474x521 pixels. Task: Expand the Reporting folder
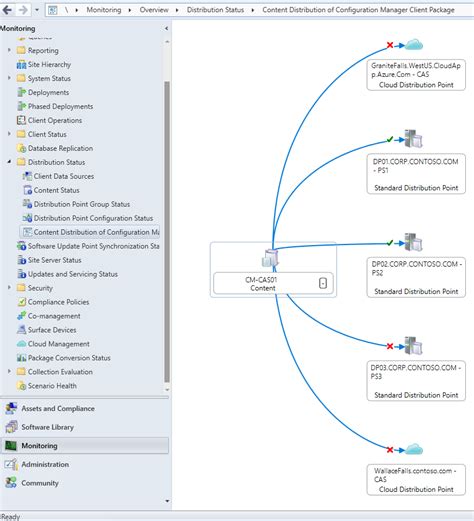point(9,50)
